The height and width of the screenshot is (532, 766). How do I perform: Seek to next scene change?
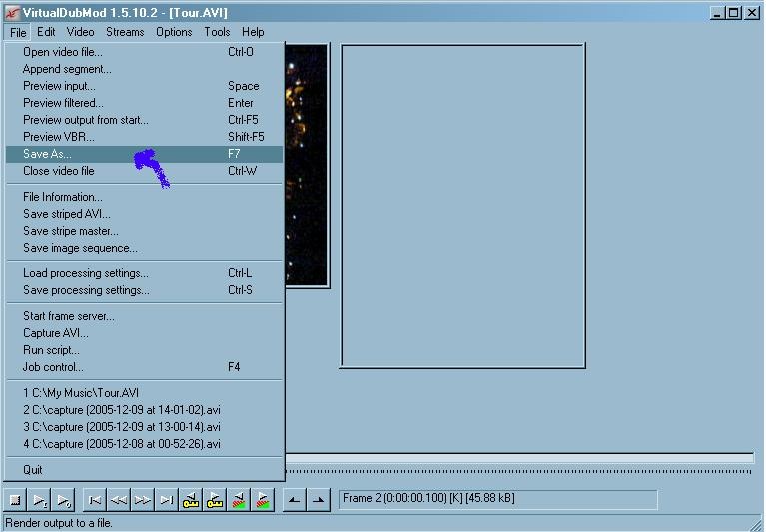[263, 500]
